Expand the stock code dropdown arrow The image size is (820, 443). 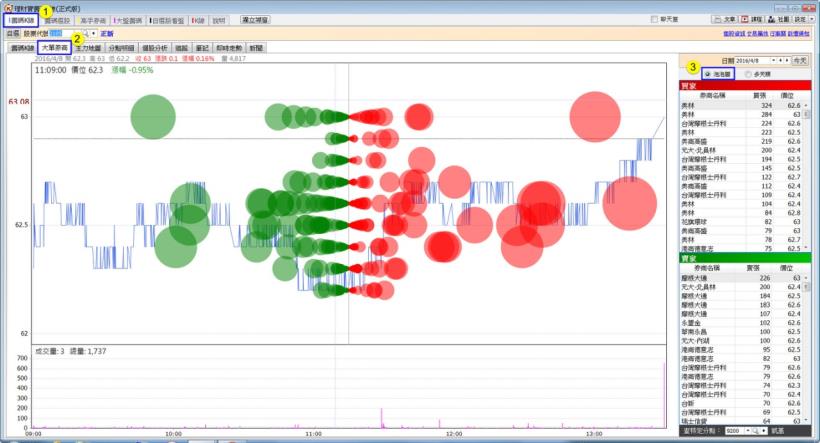pyautogui.click(x=94, y=33)
